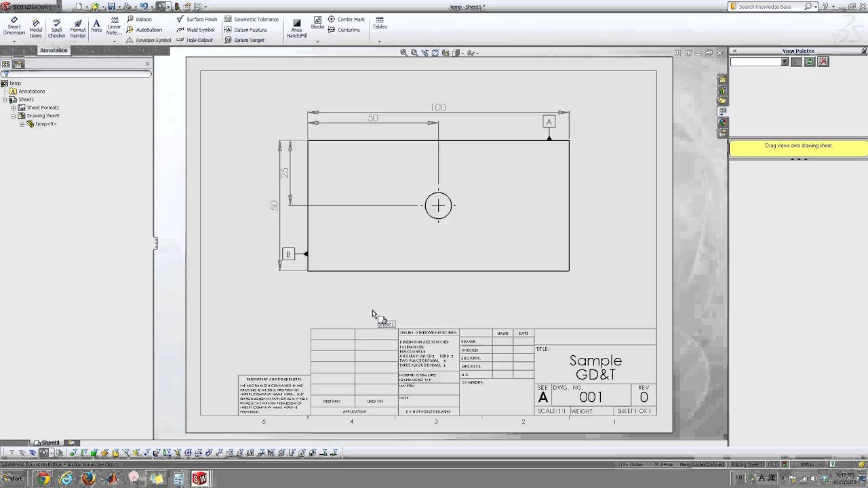This screenshot has height=488, width=868.
Task: Expand the Sheet Format1 node
Action: click(14, 108)
